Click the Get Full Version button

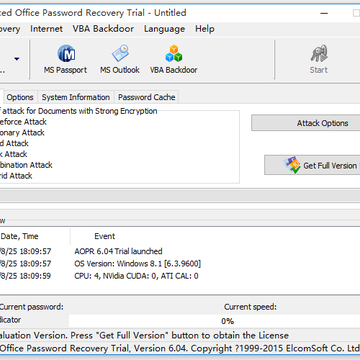[x=312, y=165]
